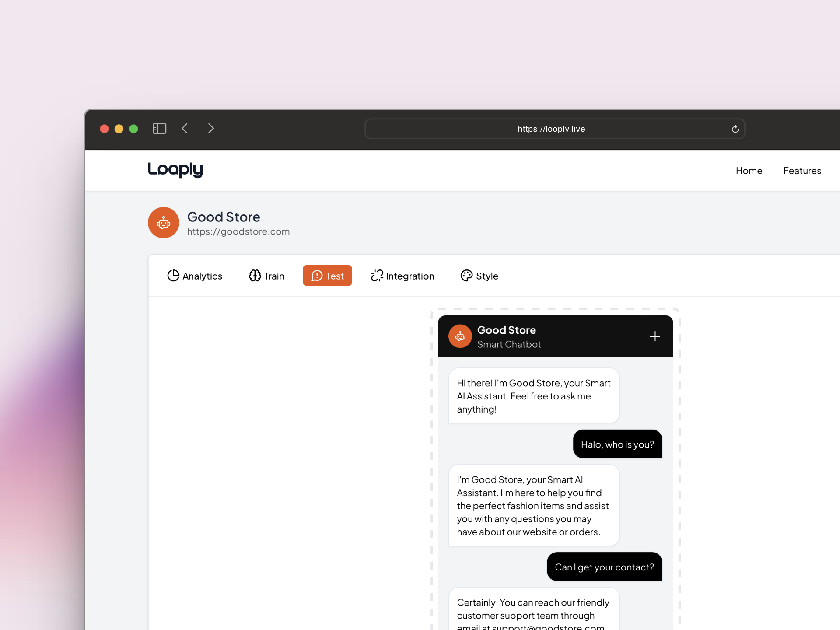This screenshot has width=840, height=630.
Task: Click the orange Good Store bot avatar
Action: tap(164, 223)
